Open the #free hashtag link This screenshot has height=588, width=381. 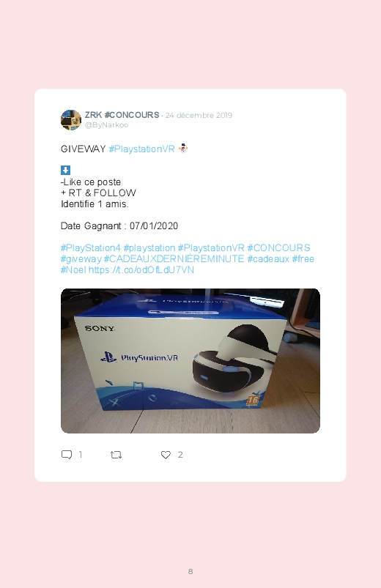coord(303,258)
